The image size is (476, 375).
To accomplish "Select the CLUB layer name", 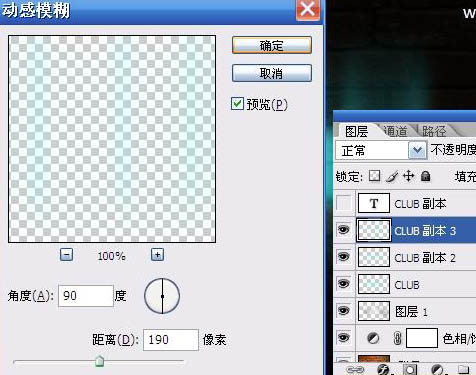I will pos(407,285).
